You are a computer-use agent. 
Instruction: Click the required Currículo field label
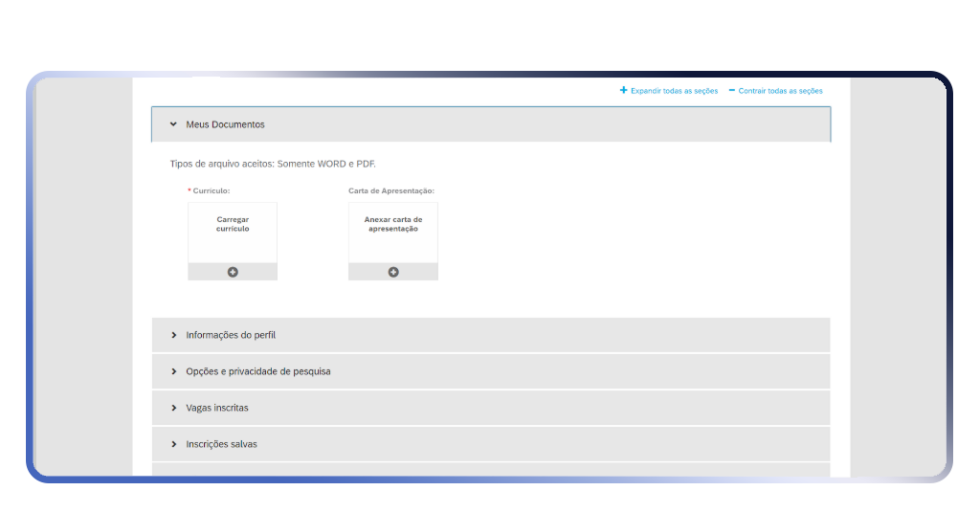(x=211, y=190)
